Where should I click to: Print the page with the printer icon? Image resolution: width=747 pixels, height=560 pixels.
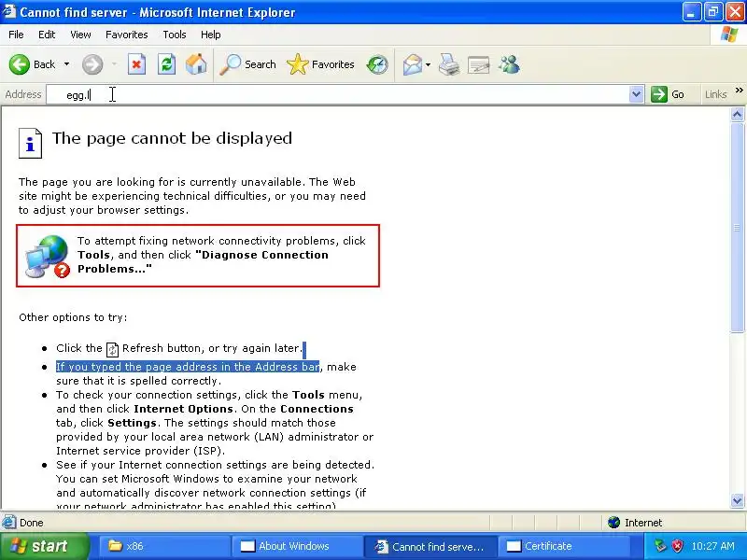(449, 64)
